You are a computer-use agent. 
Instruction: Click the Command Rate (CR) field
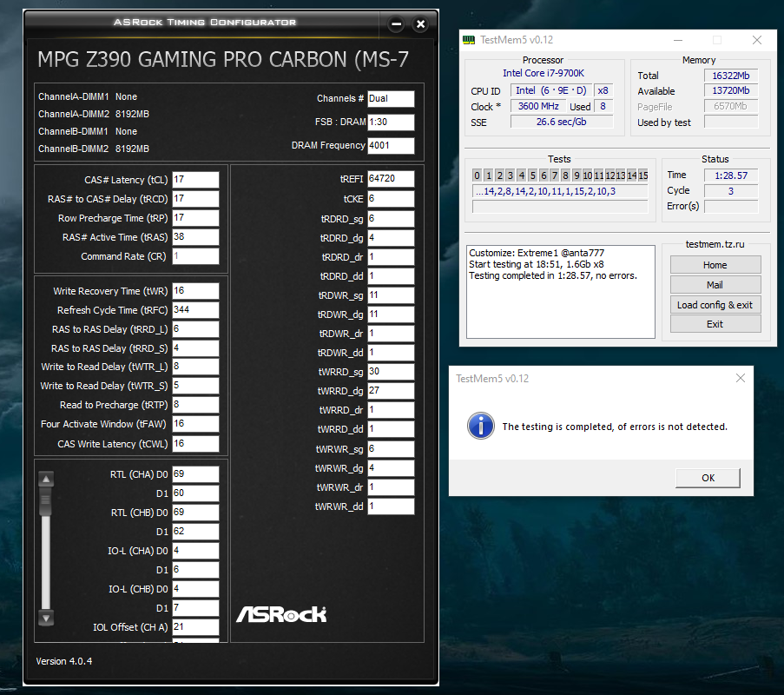tap(195, 255)
